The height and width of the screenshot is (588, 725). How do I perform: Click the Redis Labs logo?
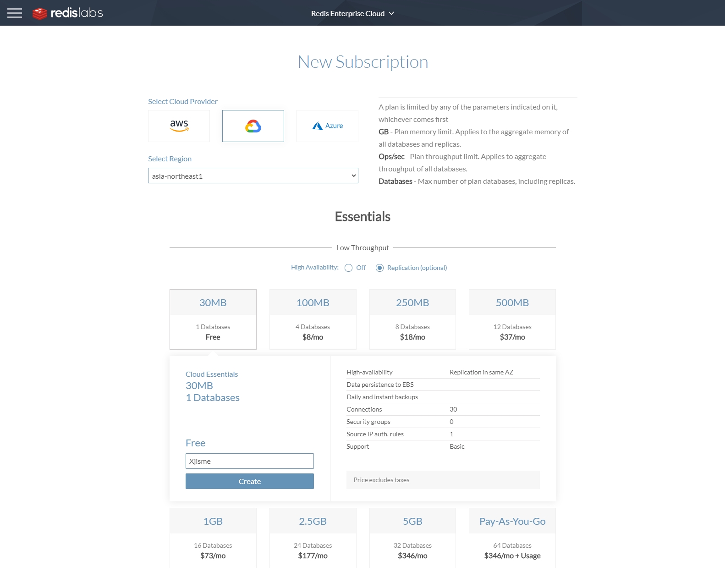68,13
